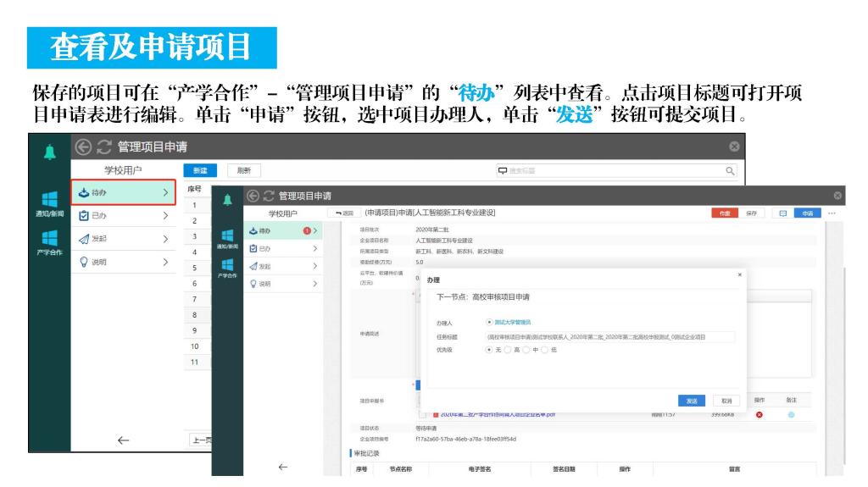This screenshot has height=487, width=868.
Task: Click the green bell icon in back window
Action: click(x=49, y=151)
